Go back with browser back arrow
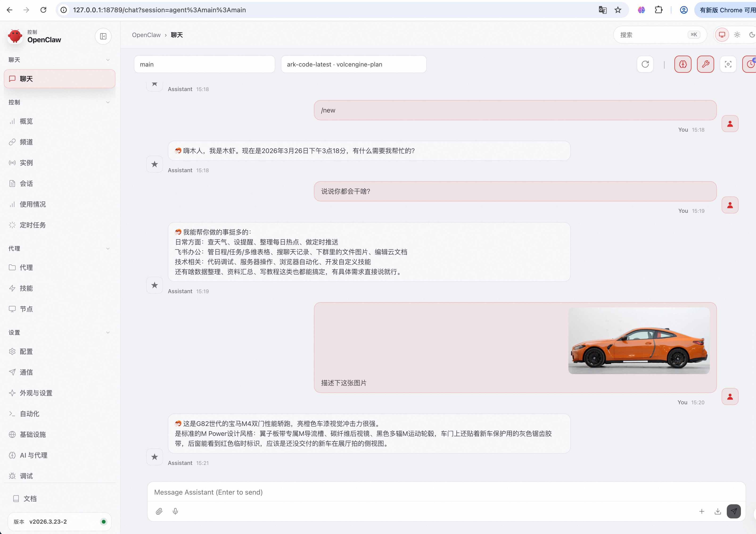This screenshot has height=534, width=756. [10, 10]
